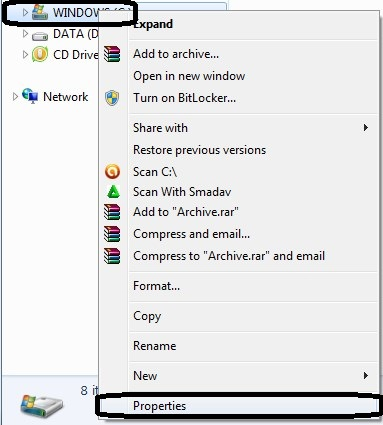Select Scan C:\ from context menu

coord(239,172)
